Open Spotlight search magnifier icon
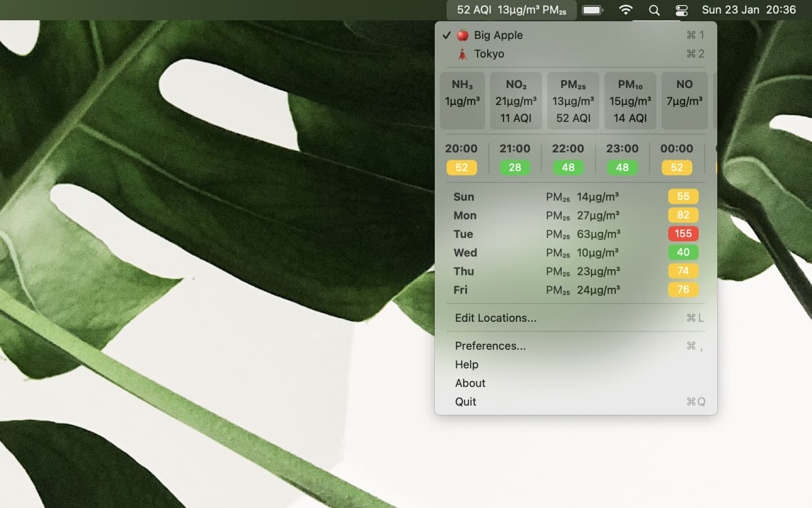Image resolution: width=812 pixels, height=508 pixels. coord(654,10)
